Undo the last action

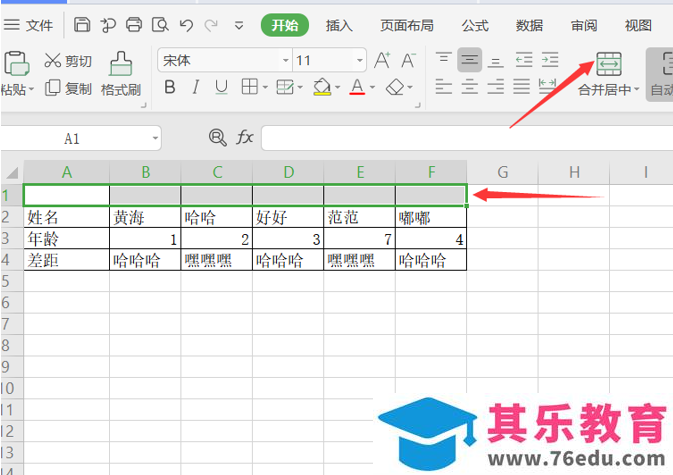click(186, 25)
